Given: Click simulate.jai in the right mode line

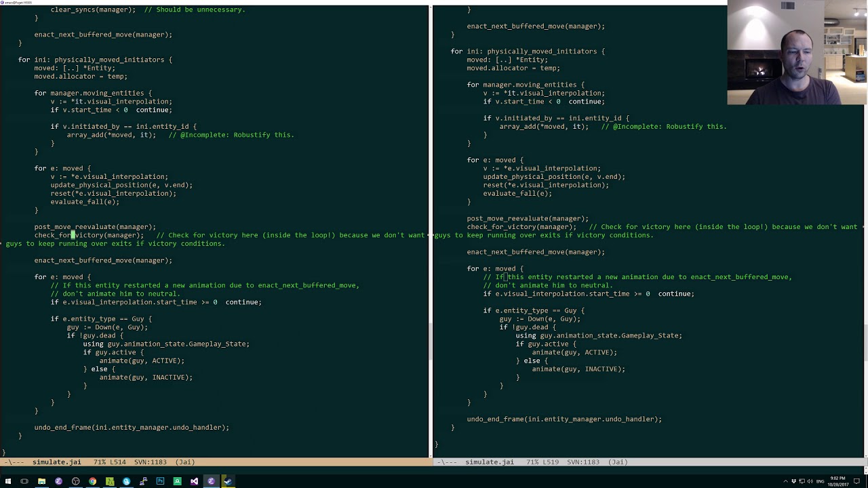Looking at the screenshot, I should click(490, 462).
